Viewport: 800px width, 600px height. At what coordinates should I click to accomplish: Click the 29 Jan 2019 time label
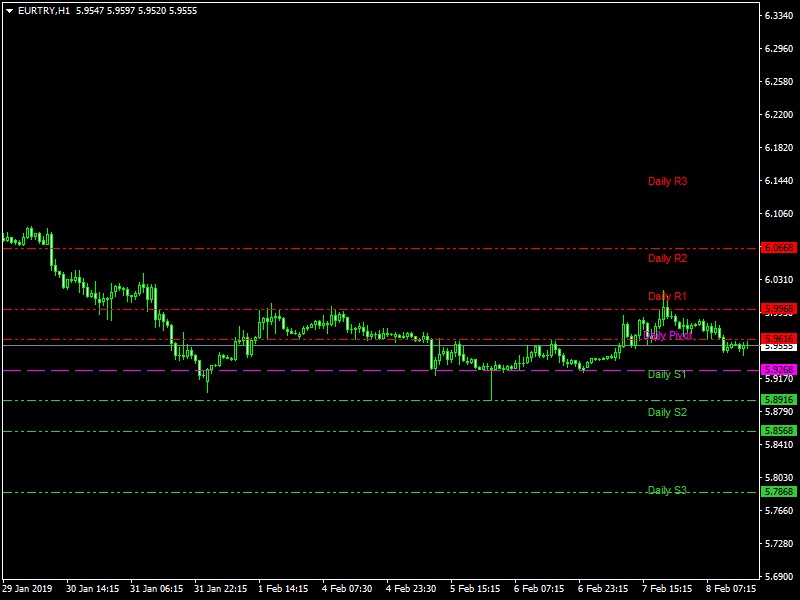(27, 589)
